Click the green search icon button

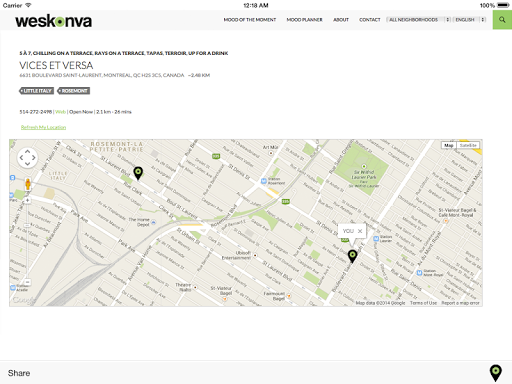[x=502, y=20]
